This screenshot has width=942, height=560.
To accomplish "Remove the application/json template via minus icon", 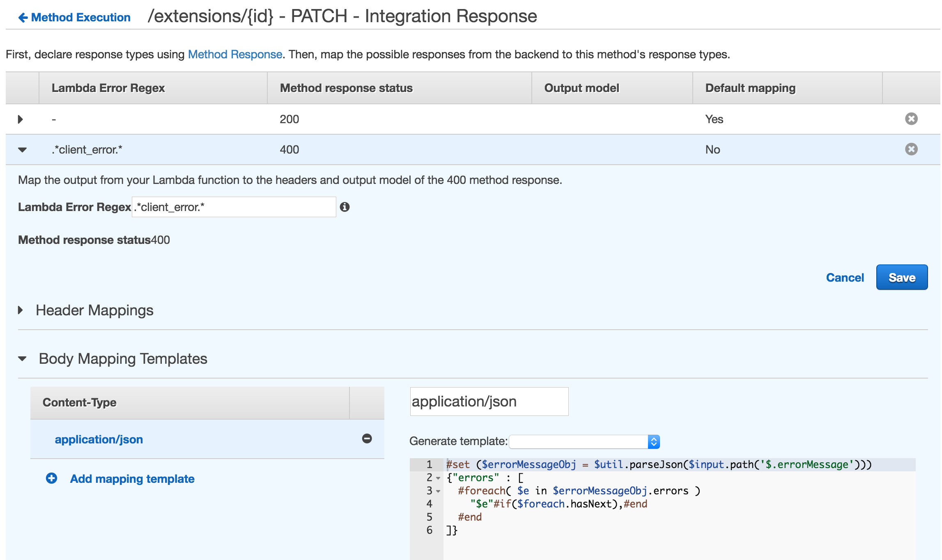I will click(368, 438).
